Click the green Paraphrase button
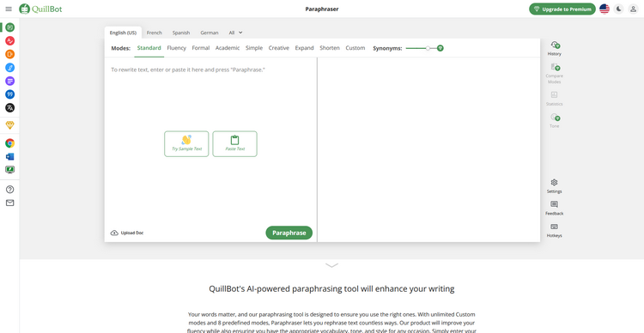This screenshot has width=644, height=333. (x=289, y=233)
